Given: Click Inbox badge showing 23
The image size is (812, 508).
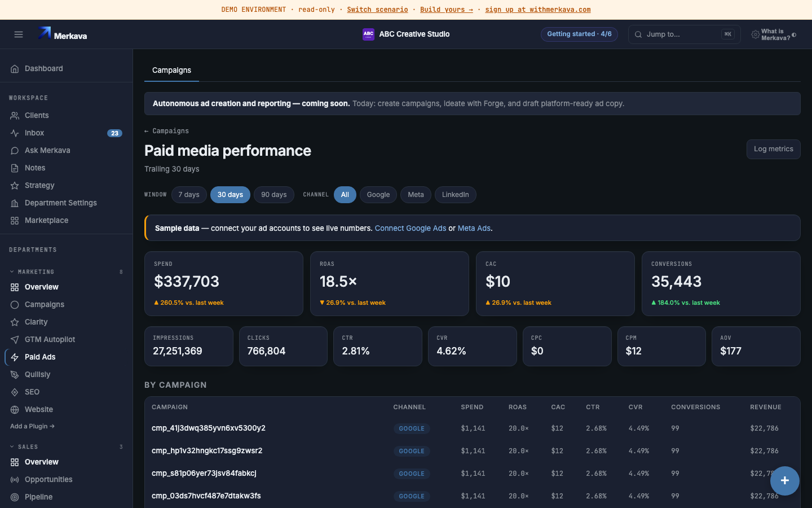Looking at the screenshot, I should [114, 134].
